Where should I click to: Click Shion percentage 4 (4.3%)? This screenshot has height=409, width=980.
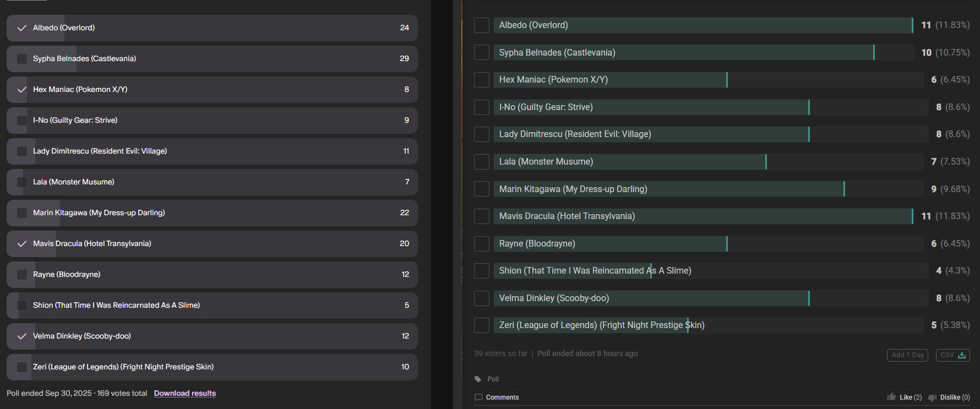click(x=953, y=271)
